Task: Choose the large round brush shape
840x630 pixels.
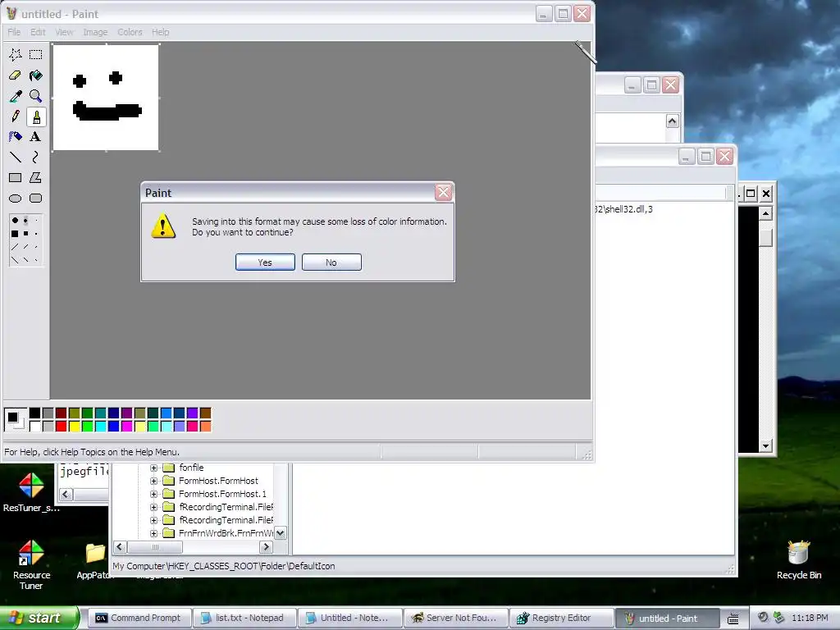Action: tap(15, 220)
